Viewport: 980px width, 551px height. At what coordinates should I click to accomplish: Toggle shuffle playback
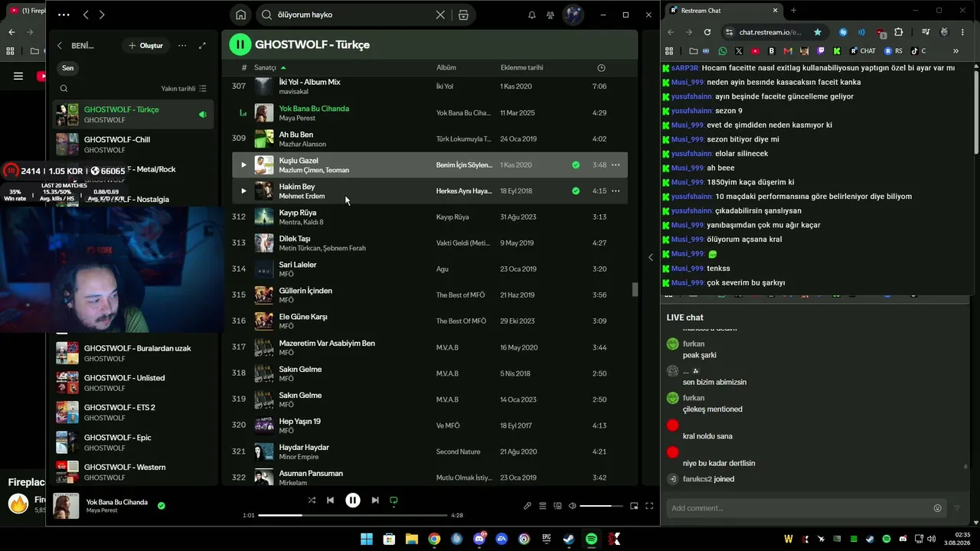(312, 500)
